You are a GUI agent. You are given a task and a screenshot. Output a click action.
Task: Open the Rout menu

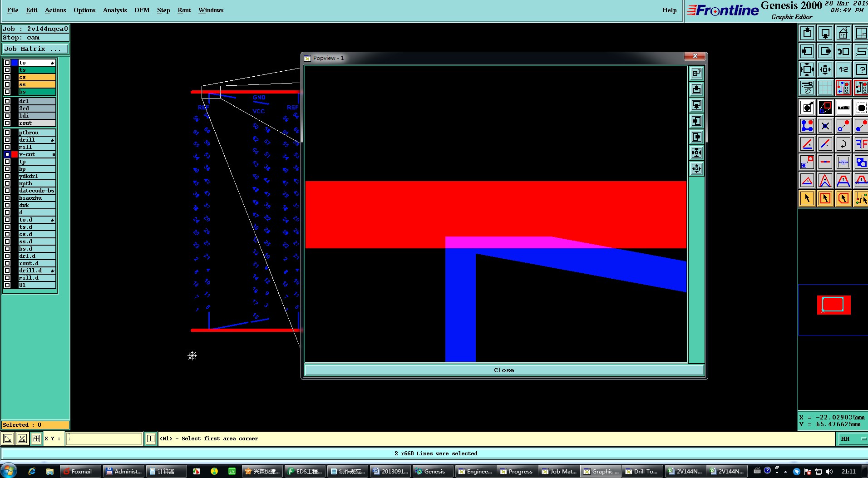pos(184,10)
